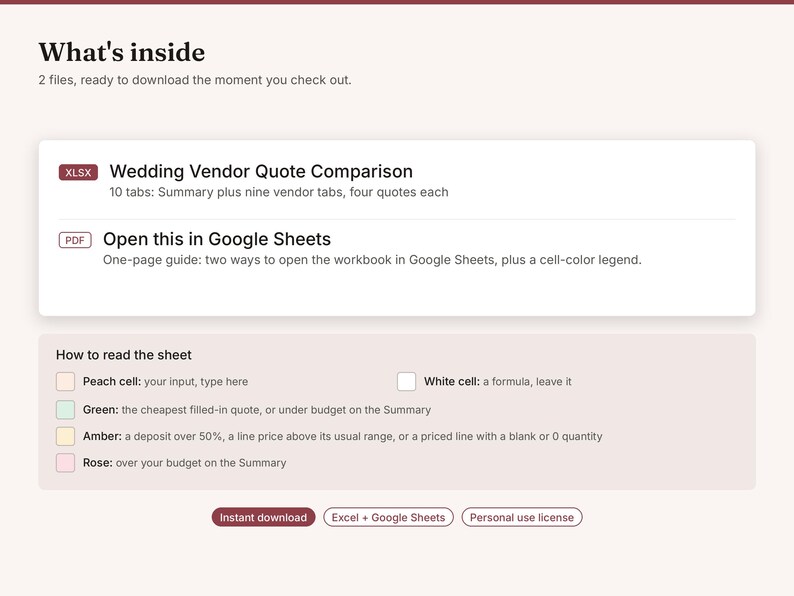Select the Rose legend color swatch
794x596 pixels.
tap(65, 463)
